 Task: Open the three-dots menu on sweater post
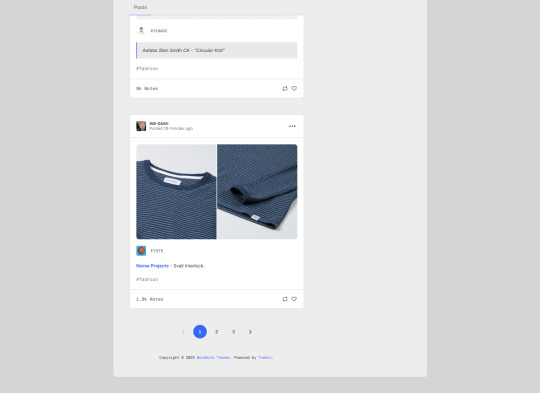point(292,126)
